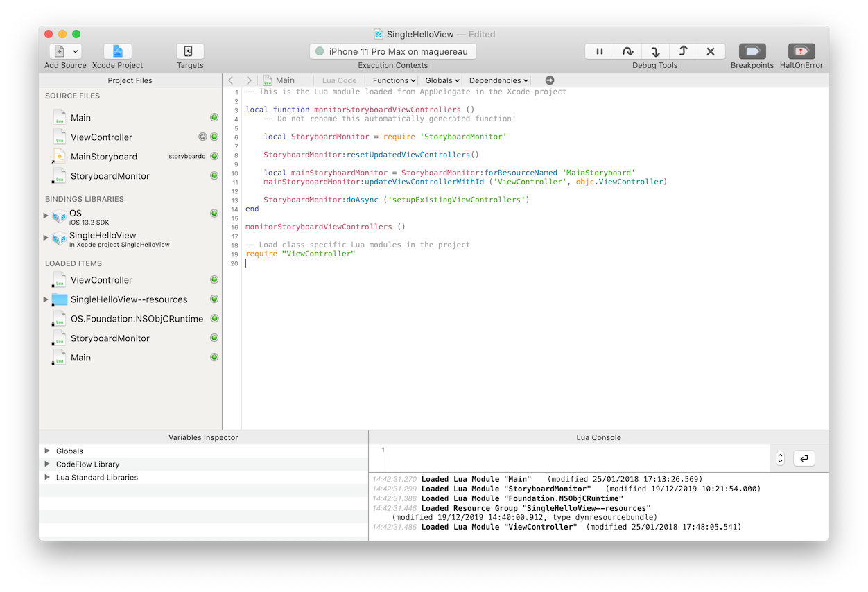Click into the Lua Console input field
The image size is (868, 592).
point(578,458)
